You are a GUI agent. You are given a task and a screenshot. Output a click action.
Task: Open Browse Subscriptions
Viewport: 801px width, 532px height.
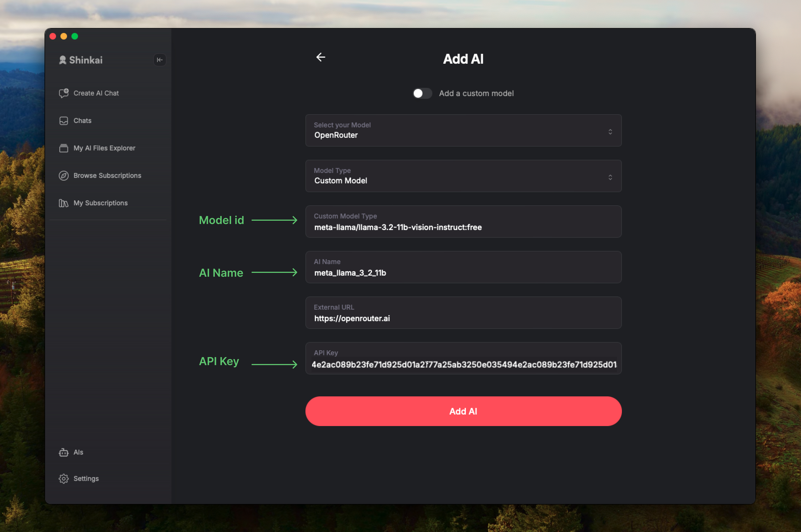[107, 175]
